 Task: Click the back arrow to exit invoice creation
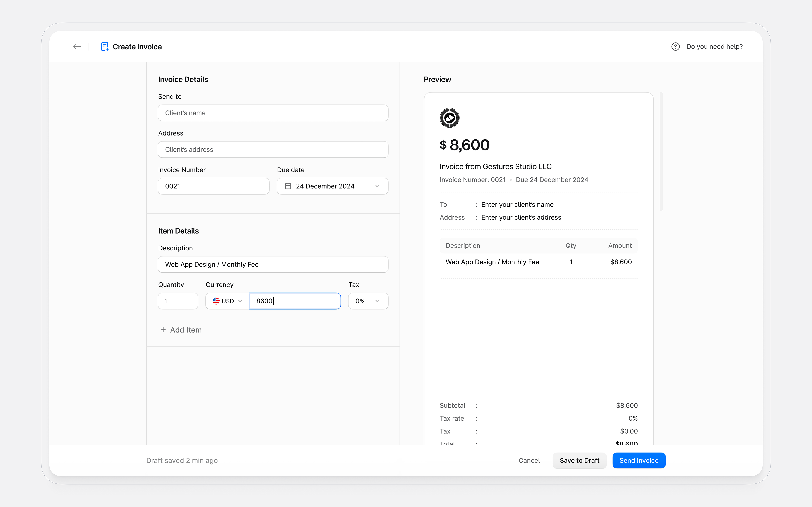(x=77, y=47)
